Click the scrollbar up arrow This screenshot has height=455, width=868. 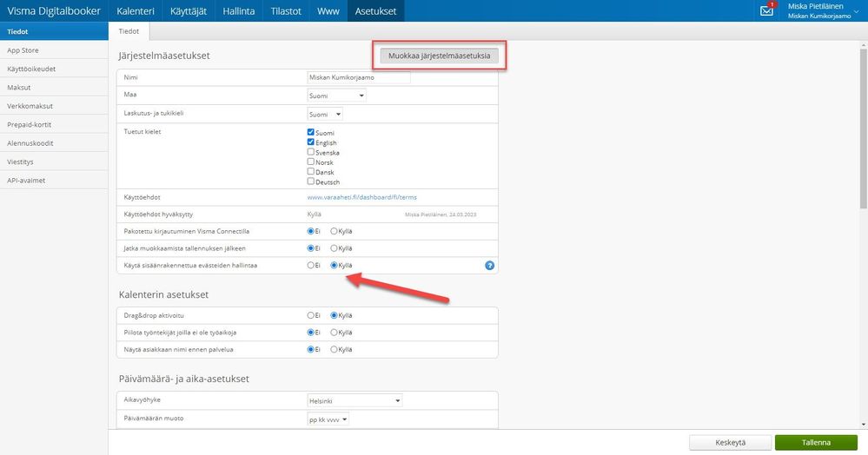pos(863,44)
